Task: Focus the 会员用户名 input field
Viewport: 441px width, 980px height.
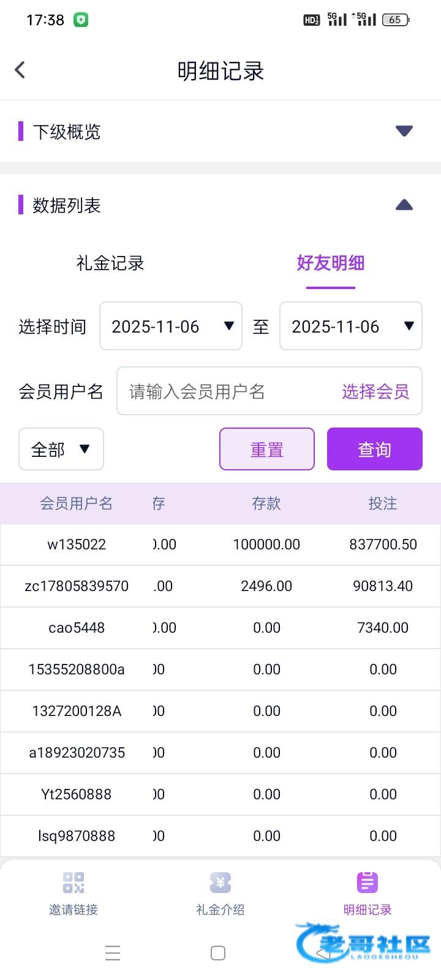Action: click(x=227, y=391)
